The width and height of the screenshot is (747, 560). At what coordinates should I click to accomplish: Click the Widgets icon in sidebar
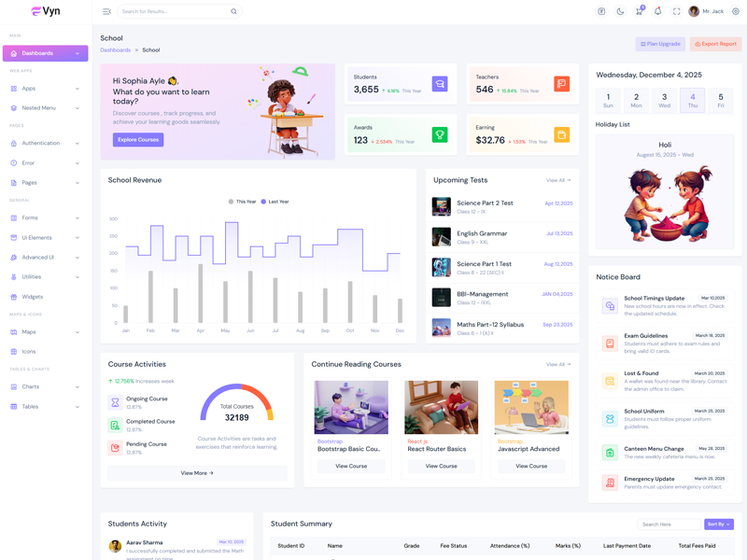pos(14,297)
